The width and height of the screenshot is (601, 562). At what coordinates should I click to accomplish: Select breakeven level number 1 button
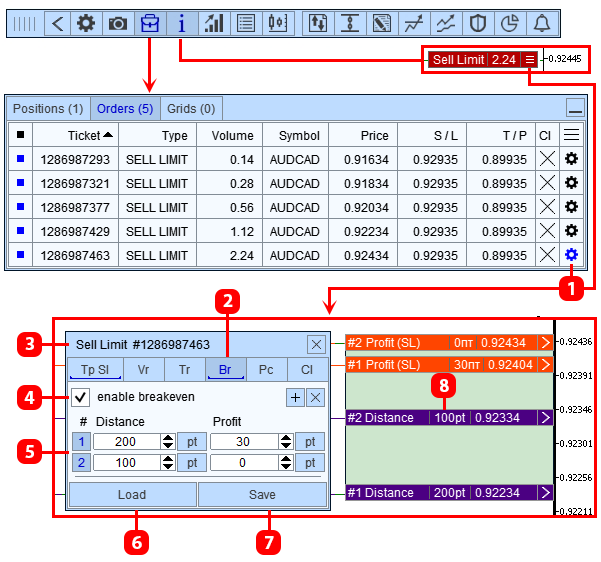coord(81,442)
